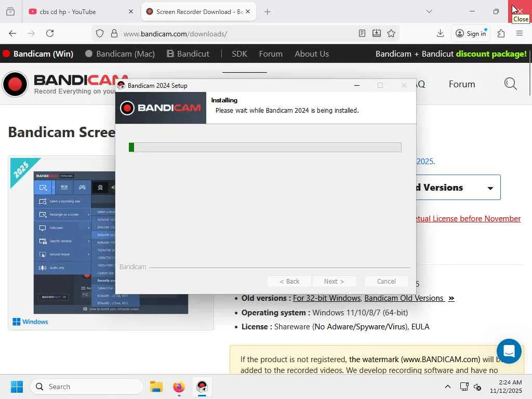Viewport: 532px width, 399px height.
Task: Sign in to Firefox account
Action: coord(471,33)
